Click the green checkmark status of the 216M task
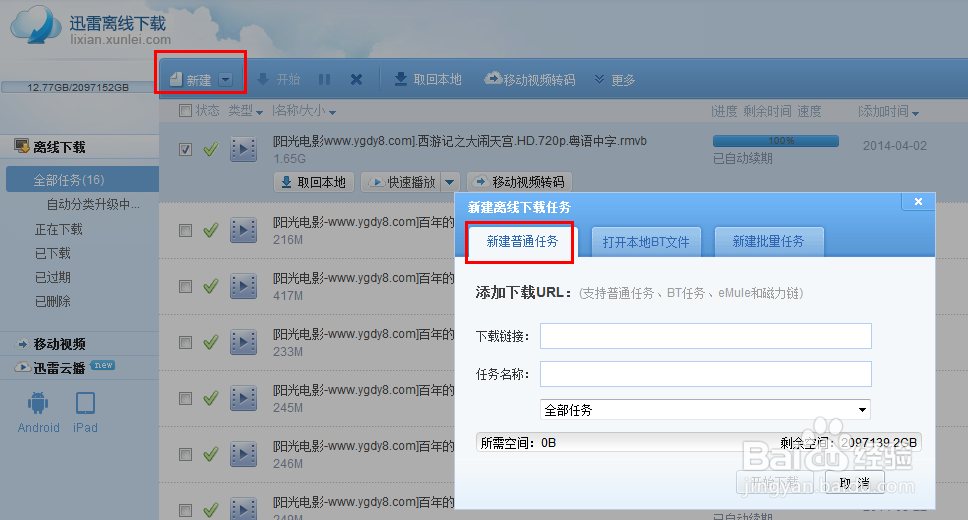Screen dimensions: 968x520 211,230
